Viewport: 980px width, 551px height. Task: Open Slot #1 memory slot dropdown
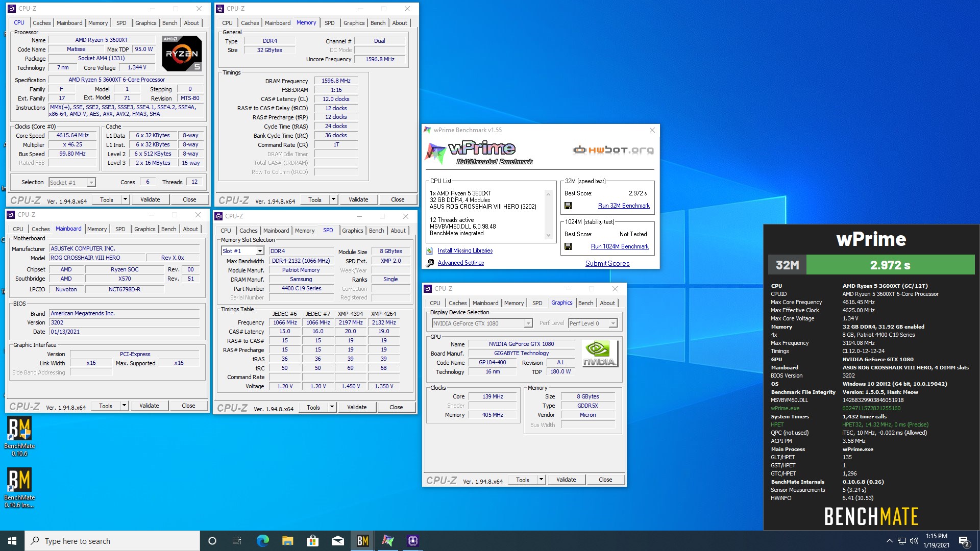coord(242,251)
